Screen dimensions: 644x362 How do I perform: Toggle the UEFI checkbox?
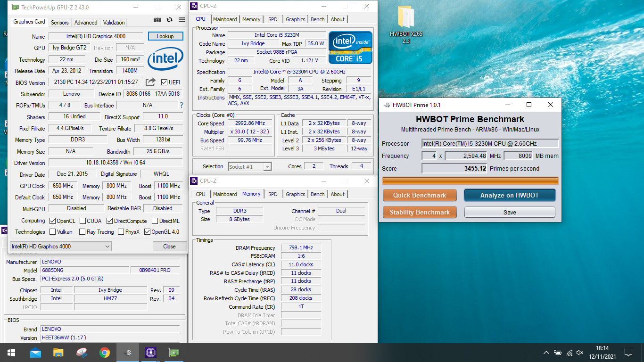[x=164, y=82]
